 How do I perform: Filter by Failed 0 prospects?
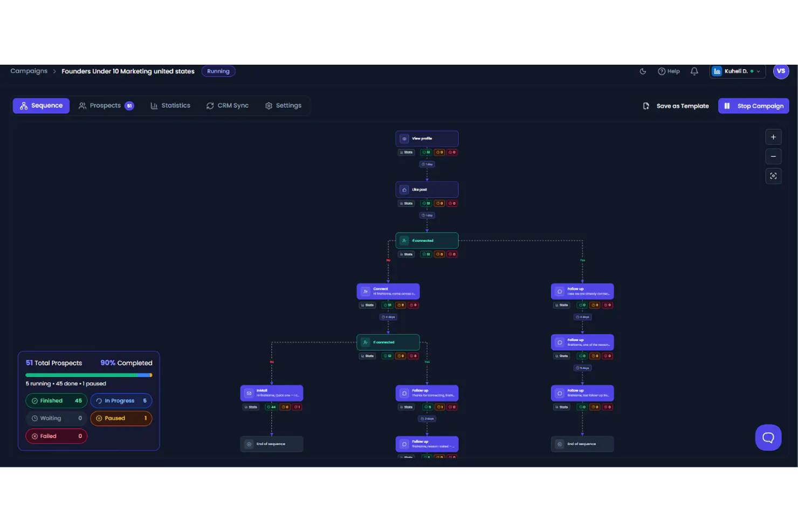point(56,436)
